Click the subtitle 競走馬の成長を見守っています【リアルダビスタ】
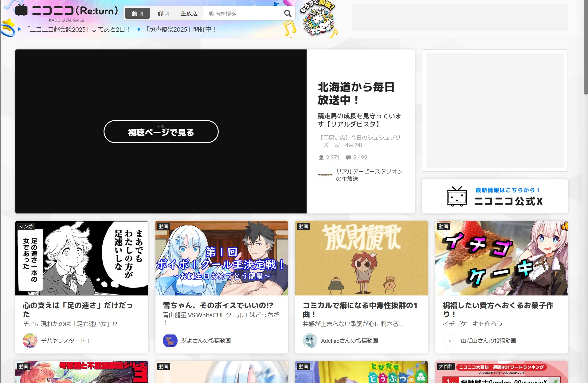 tap(359, 120)
